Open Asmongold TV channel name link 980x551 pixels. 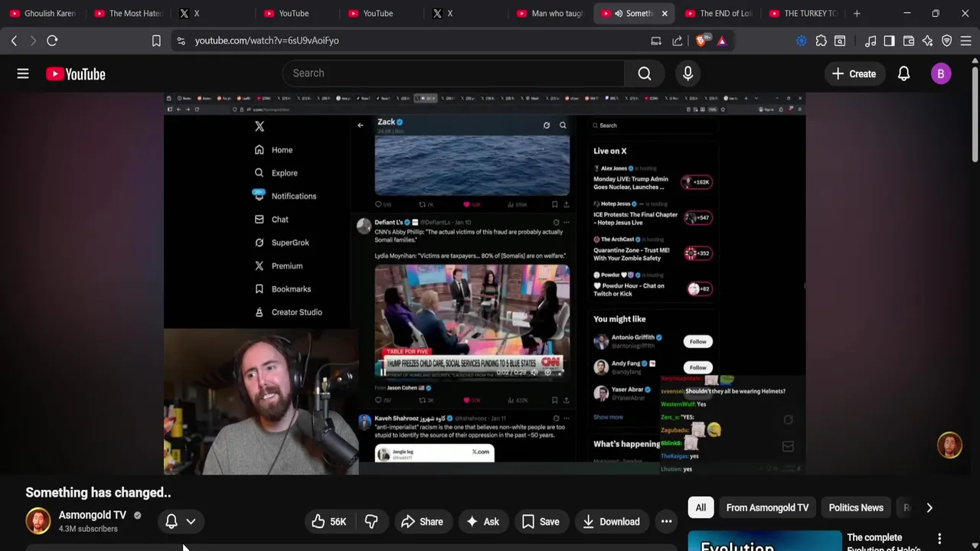[93, 515]
